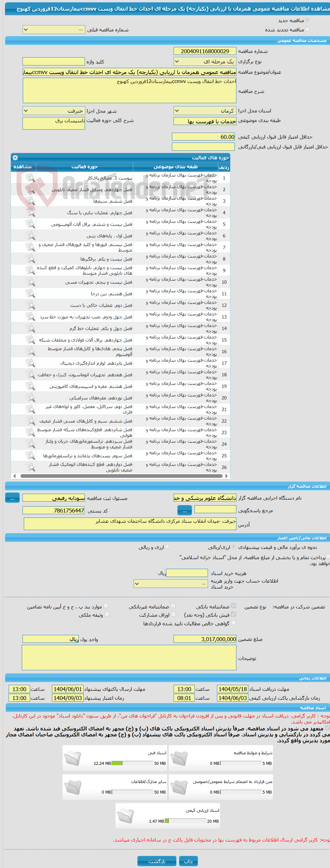
Task: Toggle the ضمانتنامه بانکی checkbox
Action: (233, 606)
